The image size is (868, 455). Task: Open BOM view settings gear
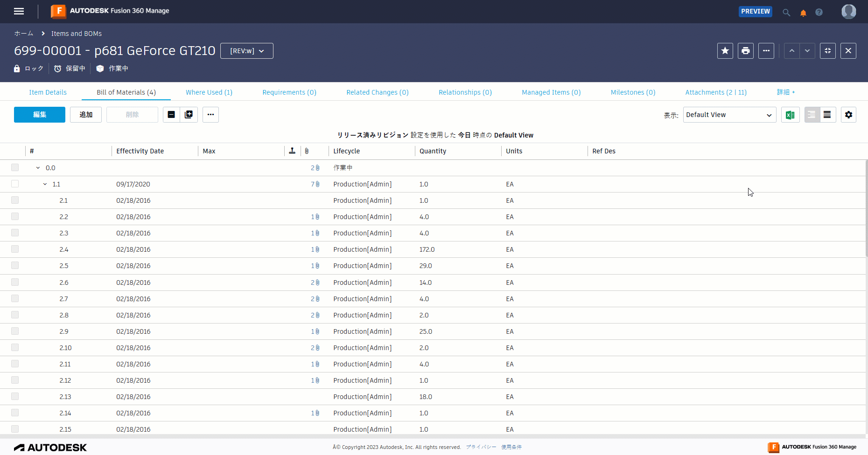(849, 115)
